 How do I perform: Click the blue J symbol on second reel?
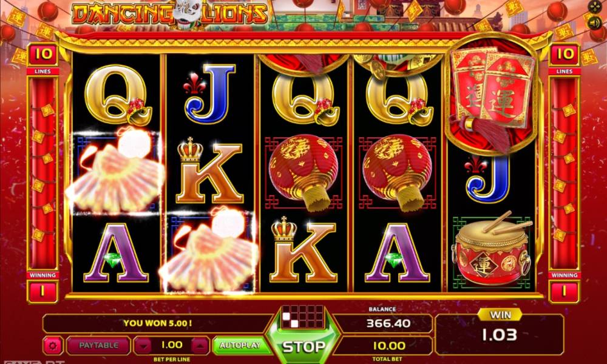[x=209, y=95]
